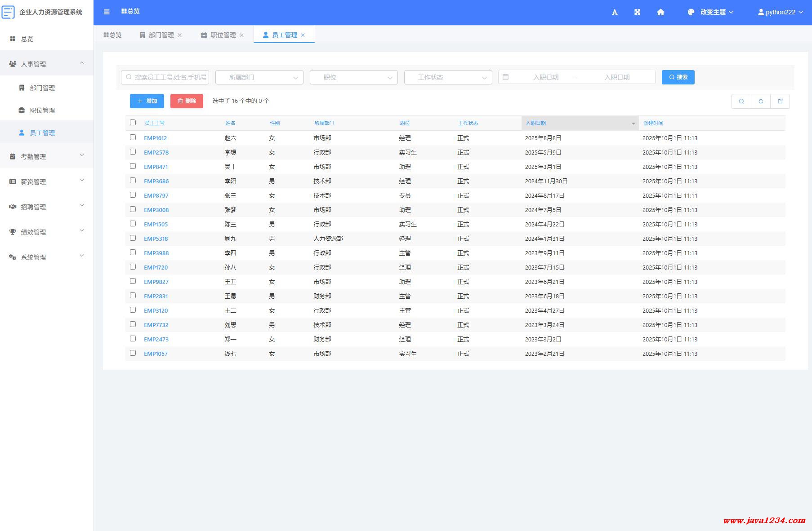Open the 工作状态 filter dropdown
Image resolution: width=812 pixels, height=531 pixels.
[x=448, y=77]
